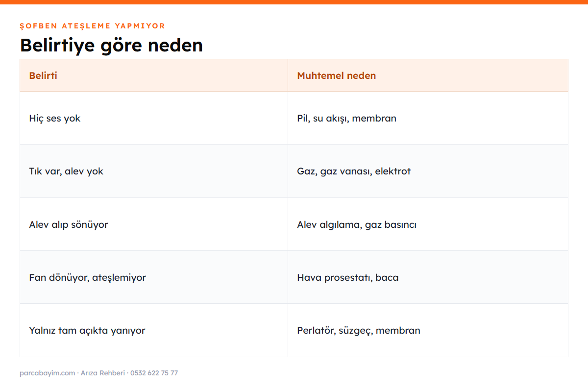Select 'Perlatör, süzgeç, membran' cell

tap(428, 330)
